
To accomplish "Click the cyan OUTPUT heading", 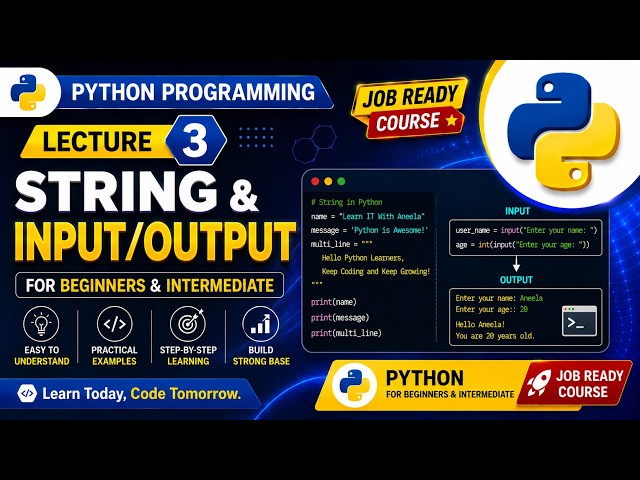I will pyautogui.click(x=516, y=280).
